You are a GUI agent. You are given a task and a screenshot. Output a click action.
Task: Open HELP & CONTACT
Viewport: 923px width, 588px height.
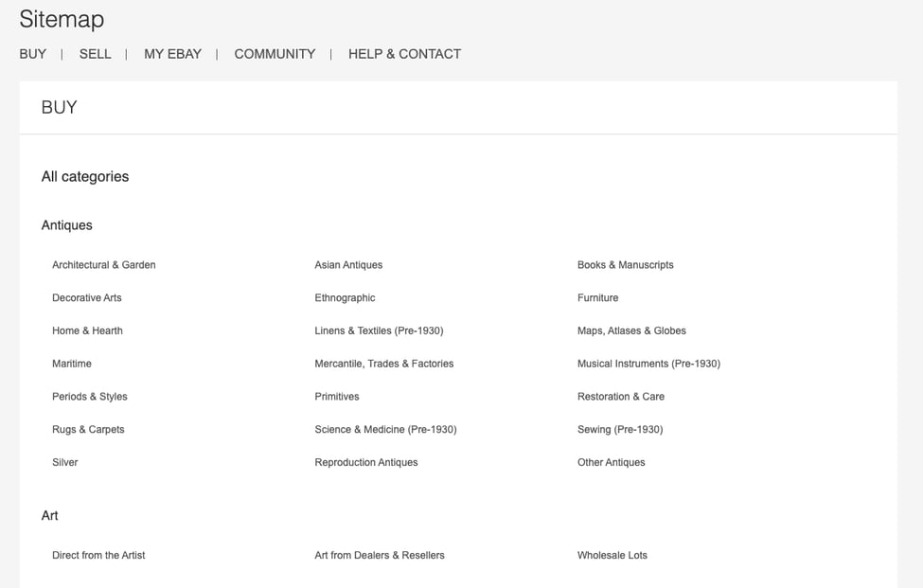pyautogui.click(x=404, y=54)
